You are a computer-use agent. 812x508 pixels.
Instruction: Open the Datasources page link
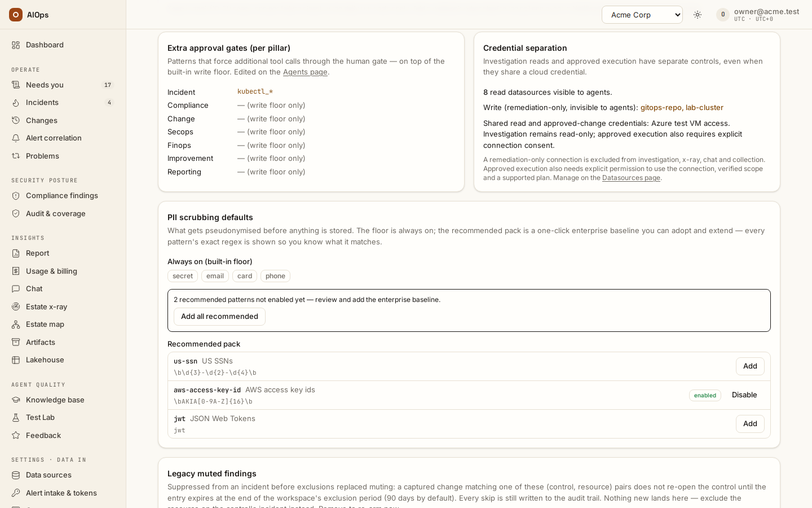[631, 178]
